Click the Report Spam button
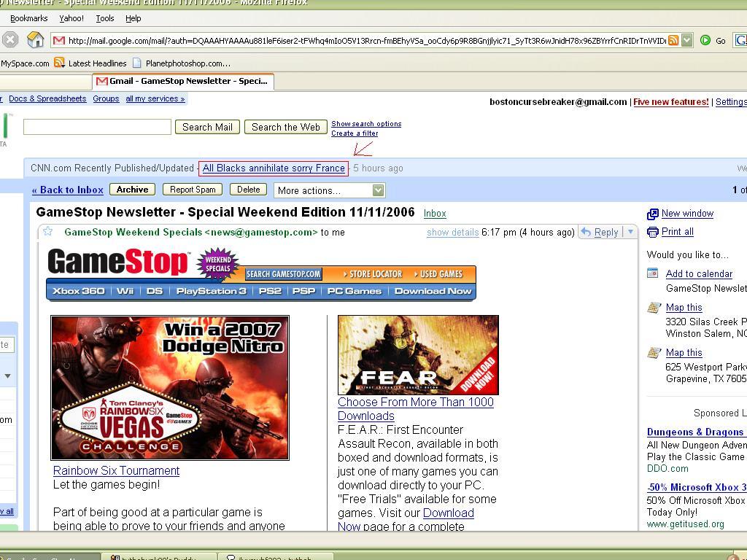The height and width of the screenshot is (560, 747). point(193,190)
